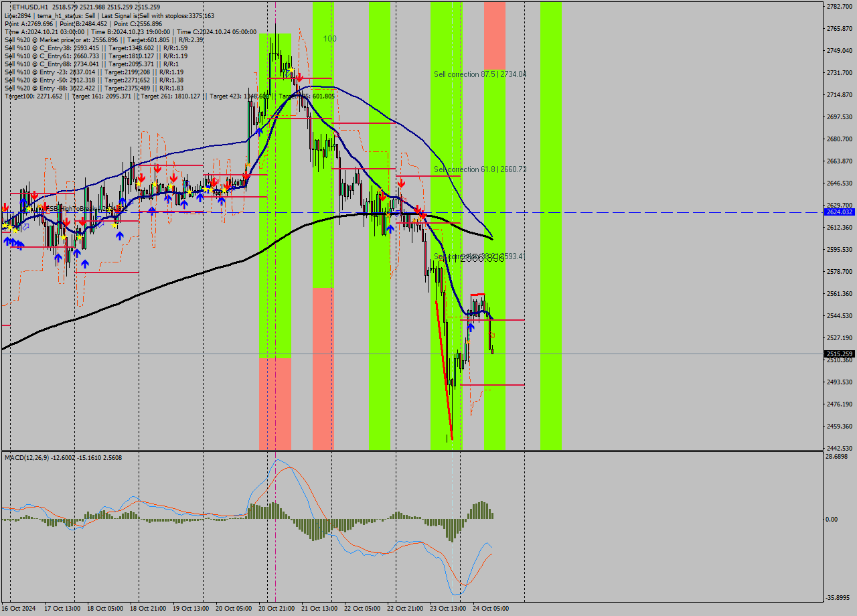Click the 20 Oct 05:00 time label
Screen dimensions: 857x616
pyautogui.click(x=232, y=609)
